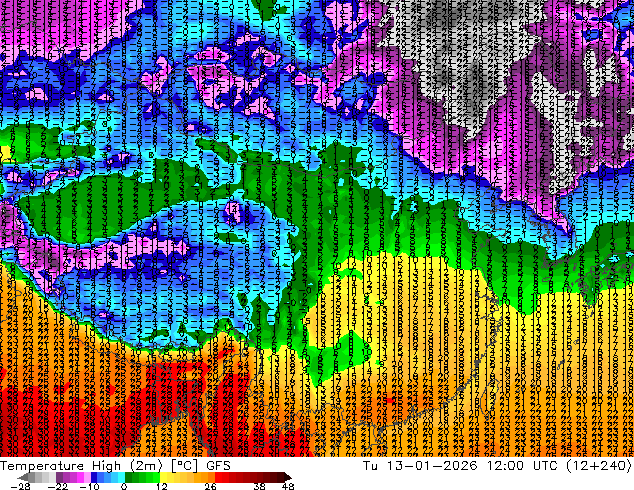Screen dimensions: 634x490
Task: Click the red-maroon segment of the legend bar
Action: (x=253, y=477)
